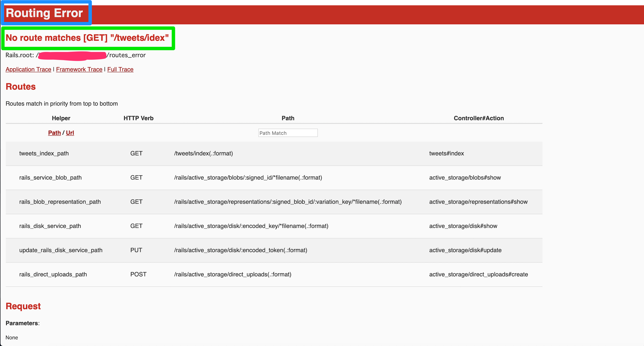Click update_rails_disk_service_path helper name
This screenshot has height=346, width=644.
tap(61, 250)
